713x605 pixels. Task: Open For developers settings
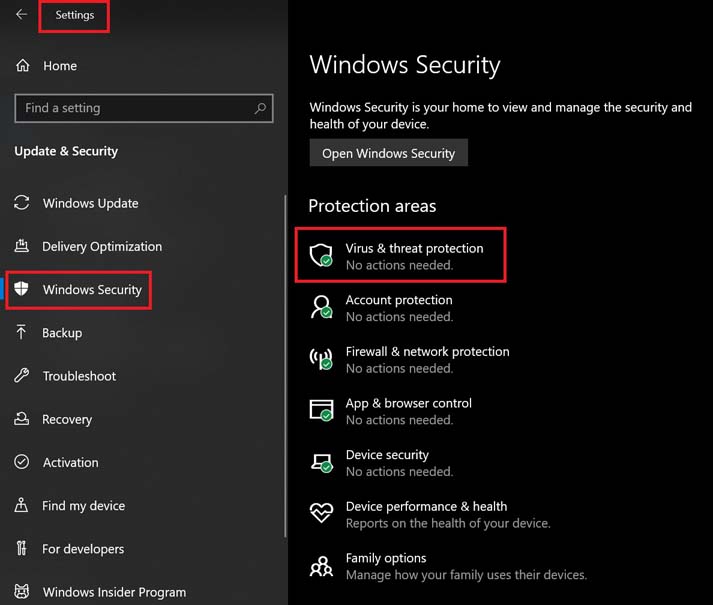[83, 549]
